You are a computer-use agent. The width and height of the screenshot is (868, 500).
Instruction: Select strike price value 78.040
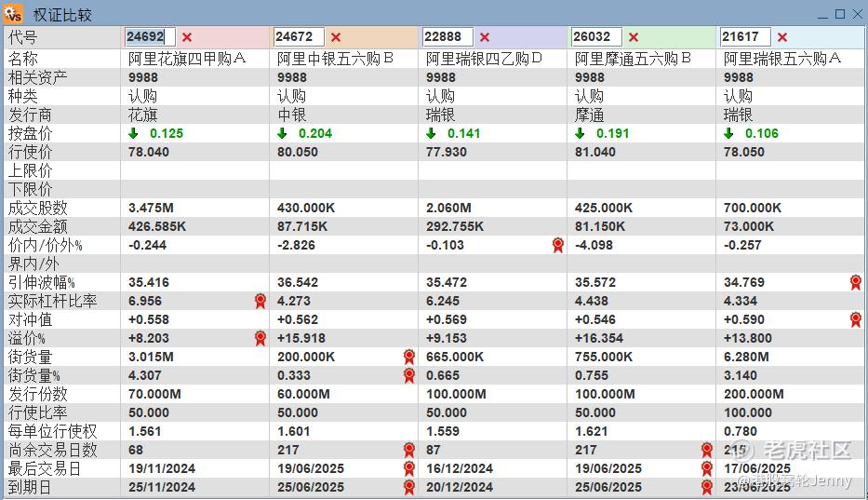click(x=148, y=152)
